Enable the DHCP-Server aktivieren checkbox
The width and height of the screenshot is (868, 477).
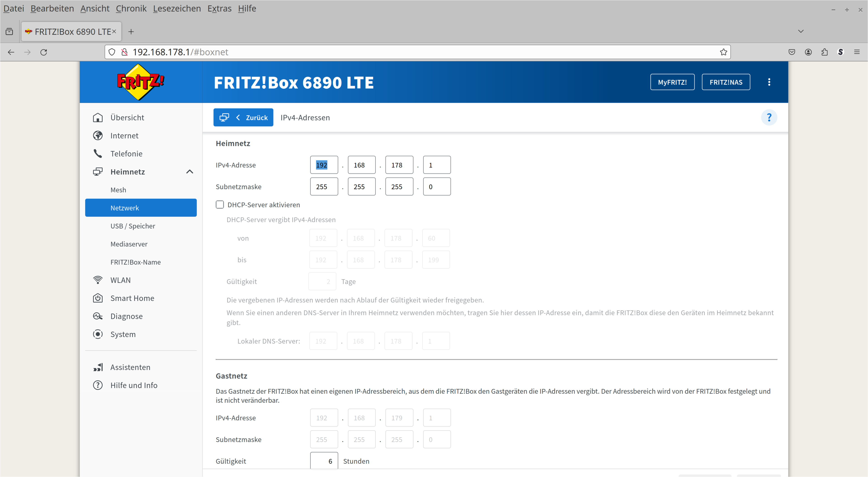coord(220,205)
